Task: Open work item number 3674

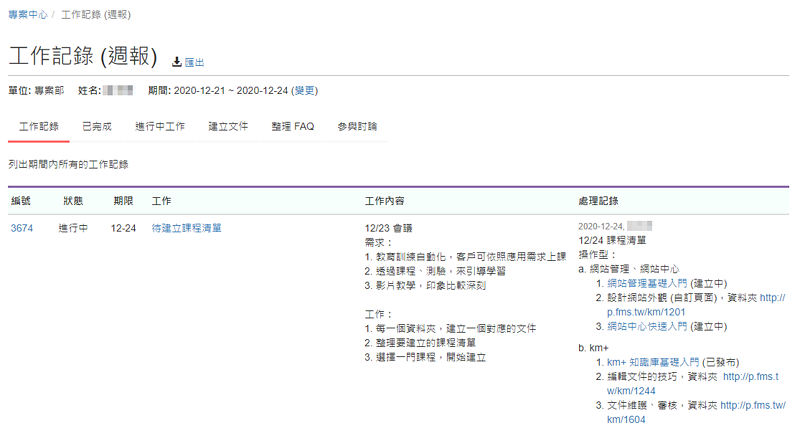Action: [x=22, y=228]
